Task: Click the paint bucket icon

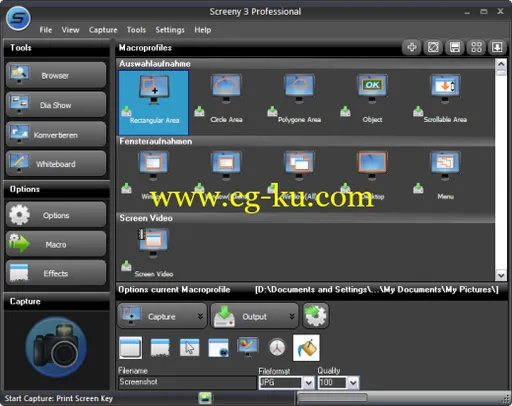Action: click(x=306, y=348)
